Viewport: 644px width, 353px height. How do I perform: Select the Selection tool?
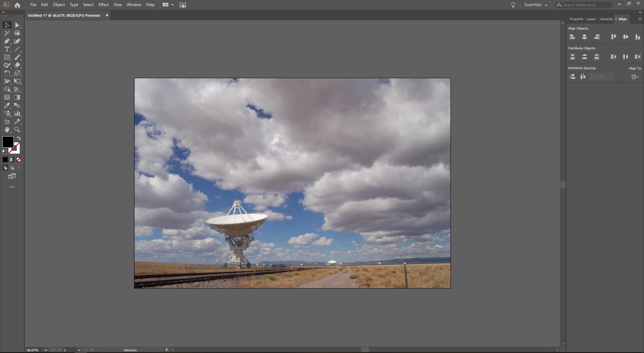(x=7, y=25)
